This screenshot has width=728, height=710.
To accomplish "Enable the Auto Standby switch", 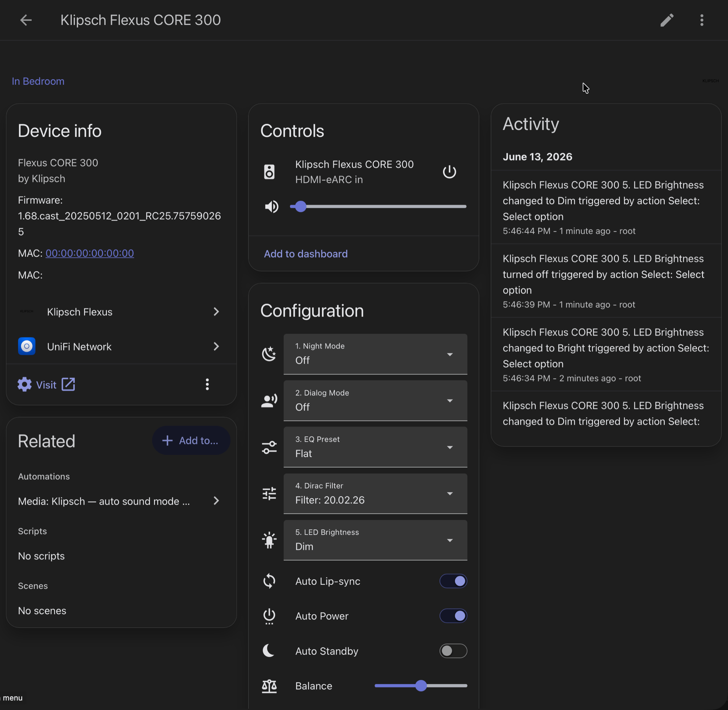I will 453,651.
